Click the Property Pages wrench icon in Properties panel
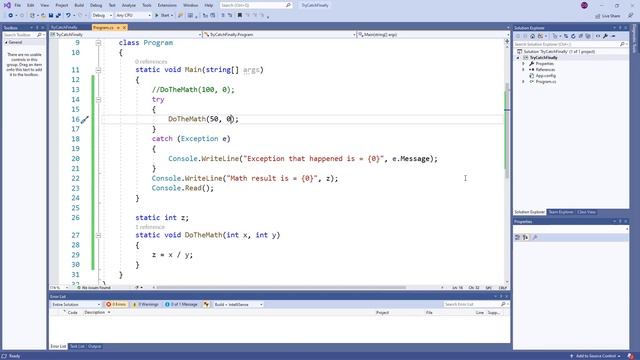The image size is (640, 360). 535,237
